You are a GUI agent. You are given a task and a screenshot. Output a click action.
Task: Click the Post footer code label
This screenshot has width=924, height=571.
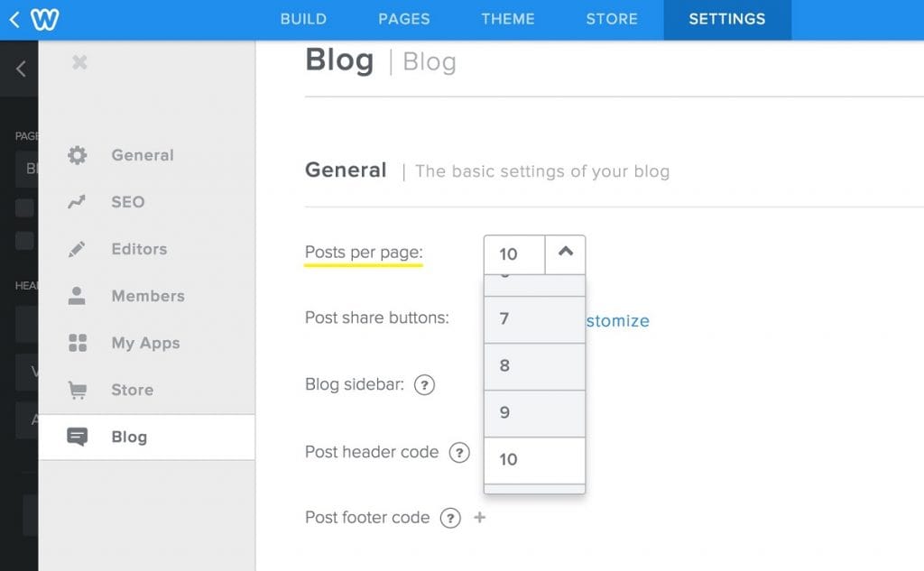(x=367, y=518)
